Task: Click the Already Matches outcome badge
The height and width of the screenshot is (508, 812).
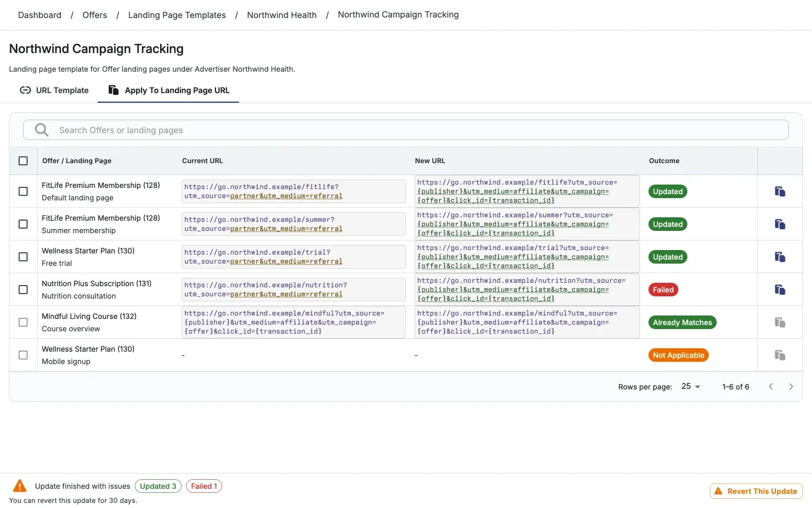Action: click(x=682, y=322)
